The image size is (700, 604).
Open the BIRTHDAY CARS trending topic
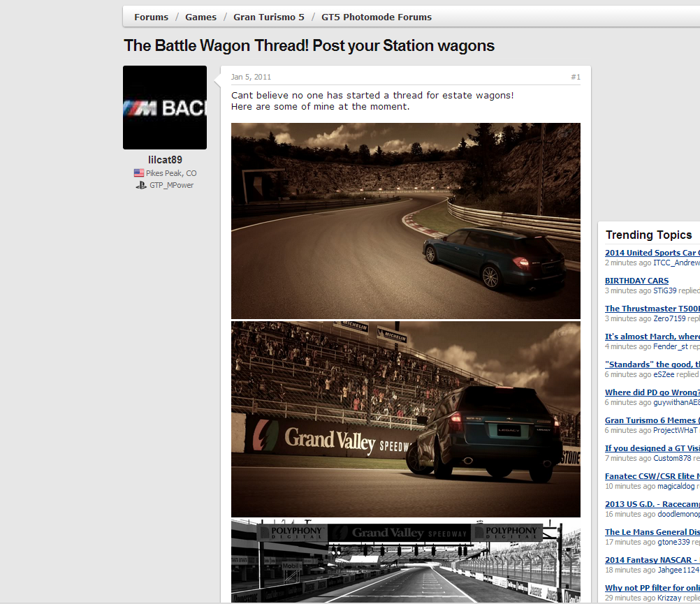click(636, 281)
